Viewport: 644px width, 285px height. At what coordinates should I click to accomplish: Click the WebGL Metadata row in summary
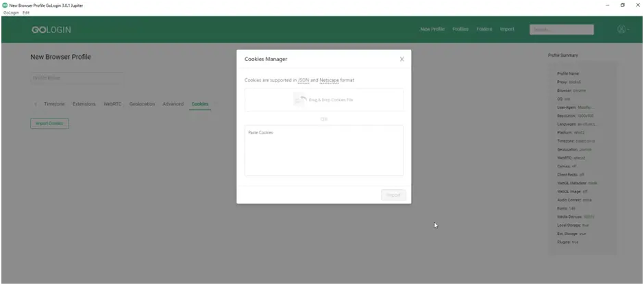pyautogui.click(x=577, y=183)
